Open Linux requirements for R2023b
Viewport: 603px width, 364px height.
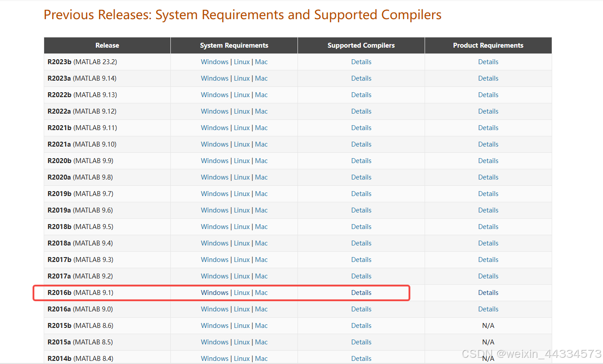click(x=242, y=62)
